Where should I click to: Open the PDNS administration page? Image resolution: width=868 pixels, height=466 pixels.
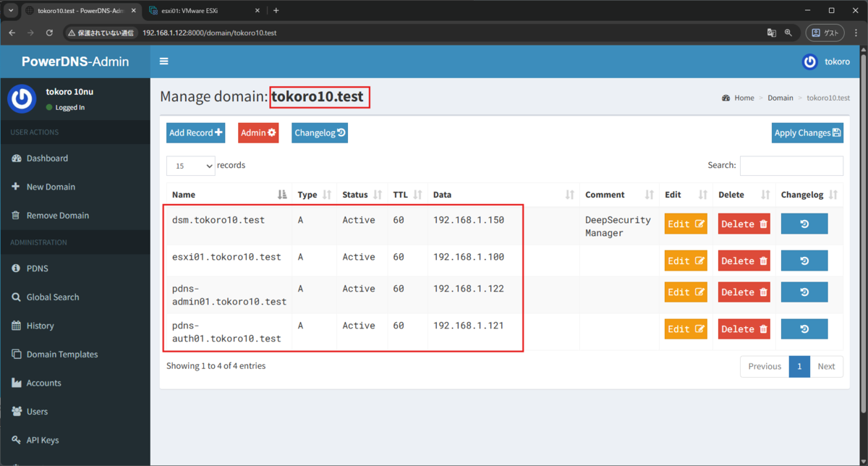37,268
